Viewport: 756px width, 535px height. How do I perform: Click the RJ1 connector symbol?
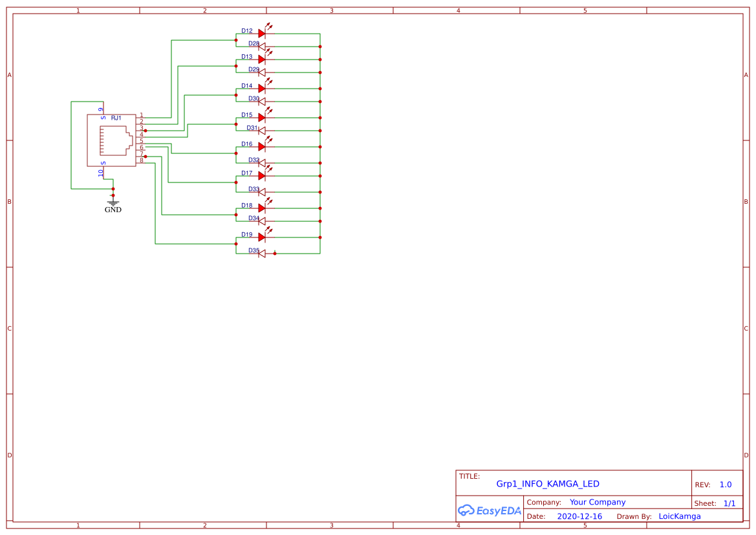110,139
